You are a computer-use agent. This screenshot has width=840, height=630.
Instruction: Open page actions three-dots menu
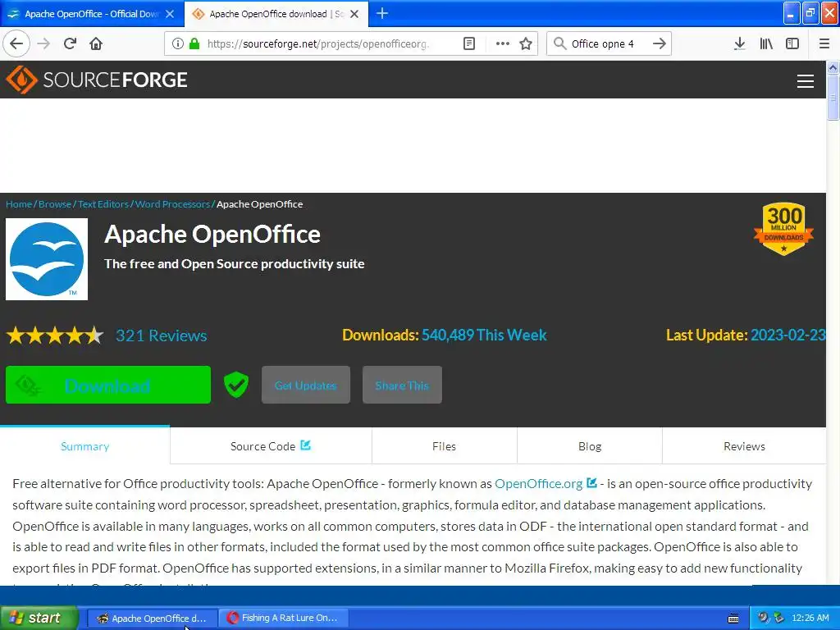coord(503,43)
